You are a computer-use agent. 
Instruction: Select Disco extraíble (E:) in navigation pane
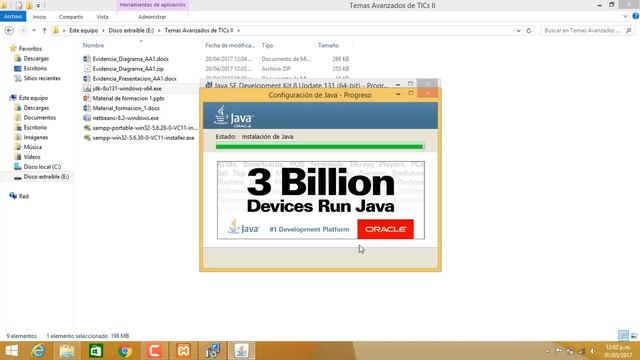tap(46, 177)
